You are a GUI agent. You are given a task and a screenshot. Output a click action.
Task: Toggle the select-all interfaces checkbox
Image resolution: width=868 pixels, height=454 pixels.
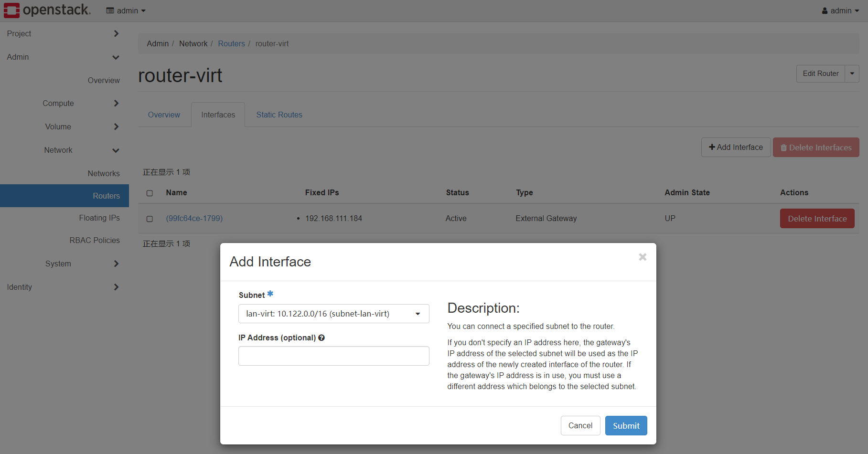pyautogui.click(x=150, y=193)
